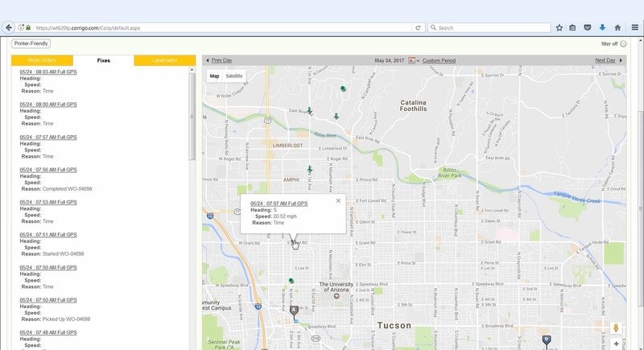Open the Custom Period link
The height and width of the screenshot is (350, 644).
(x=439, y=60)
